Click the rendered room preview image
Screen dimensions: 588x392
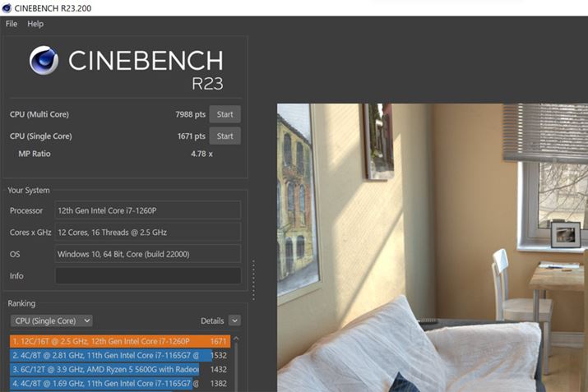point(433,247)
